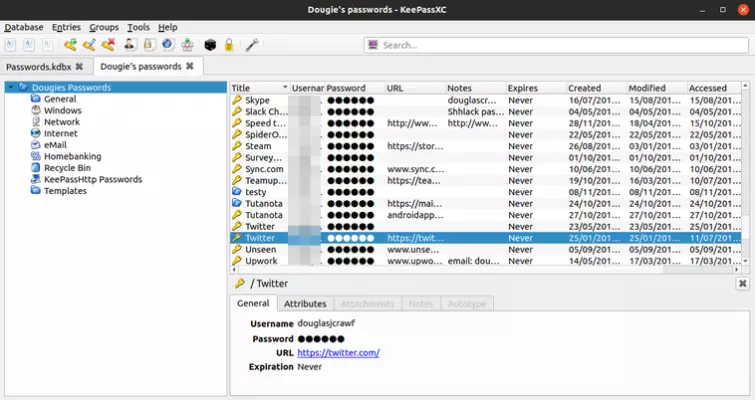Select the SpiderO... entry
This screenshot has height=400, width=755.
tap(485, 135)
